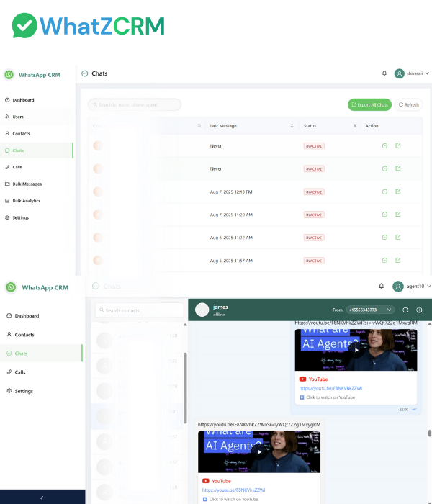This screenshot has width=432, height=504.
Task: Open the notification bell beside shiravani
Action: (384, 73)
